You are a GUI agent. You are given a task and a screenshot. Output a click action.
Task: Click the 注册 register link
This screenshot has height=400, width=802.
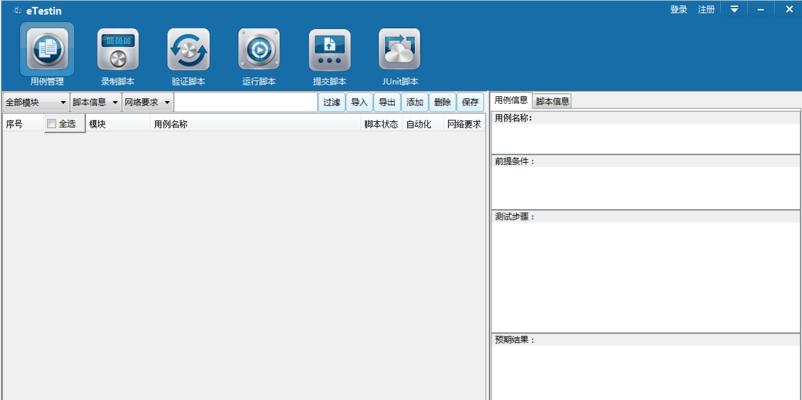[706, 10]
